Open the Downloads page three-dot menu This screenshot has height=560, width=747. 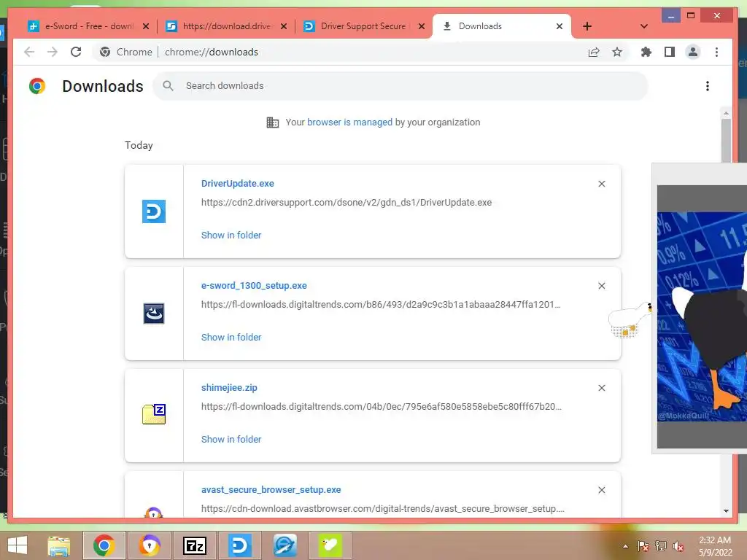[x=708, y=86]
